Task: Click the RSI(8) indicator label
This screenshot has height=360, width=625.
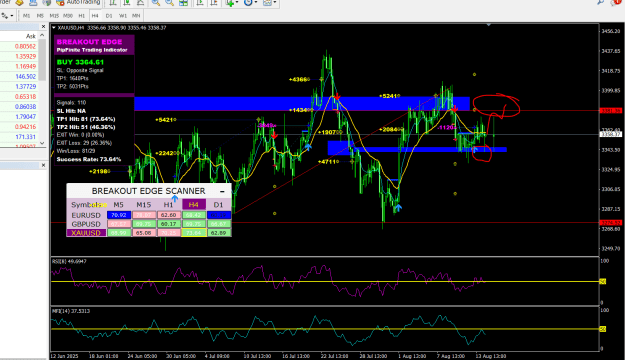Action: (x=69, y=262)
